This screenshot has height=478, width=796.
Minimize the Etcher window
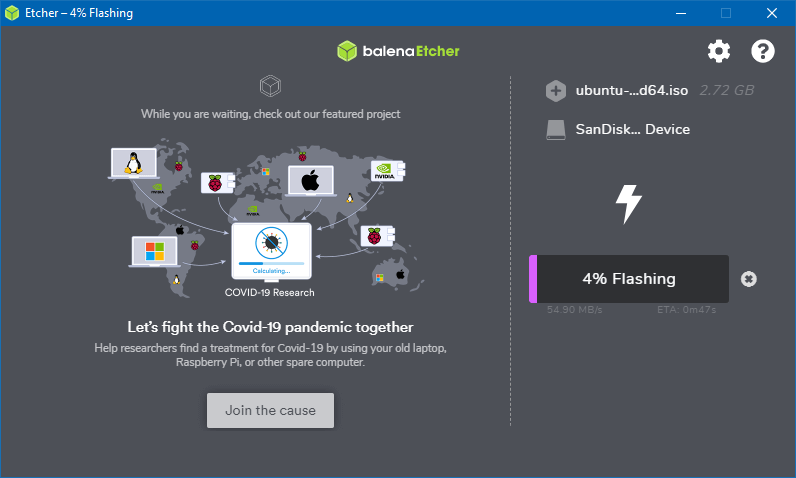pyautogui.click(x=681, y=13)
